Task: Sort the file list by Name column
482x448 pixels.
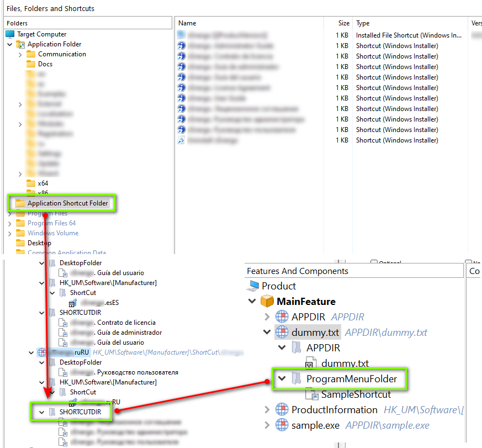Action: (x=188, y=23)
